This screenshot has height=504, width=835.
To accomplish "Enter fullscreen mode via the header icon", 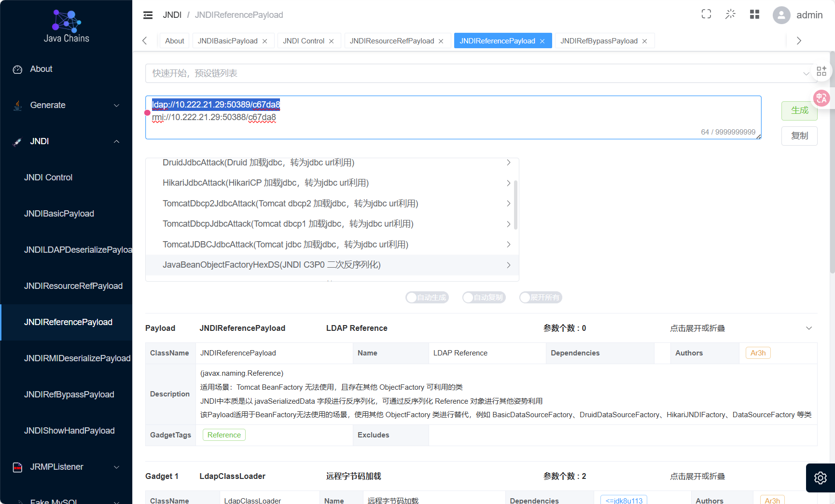I will 706,14.
